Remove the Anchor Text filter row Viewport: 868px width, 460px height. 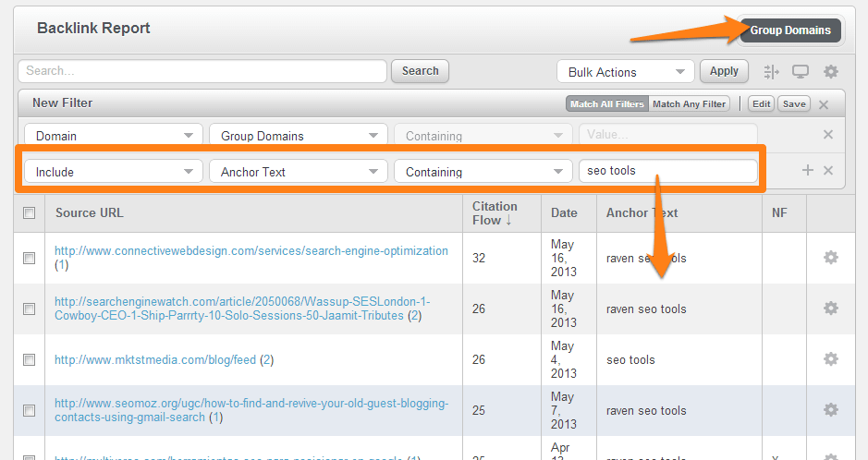828,171
